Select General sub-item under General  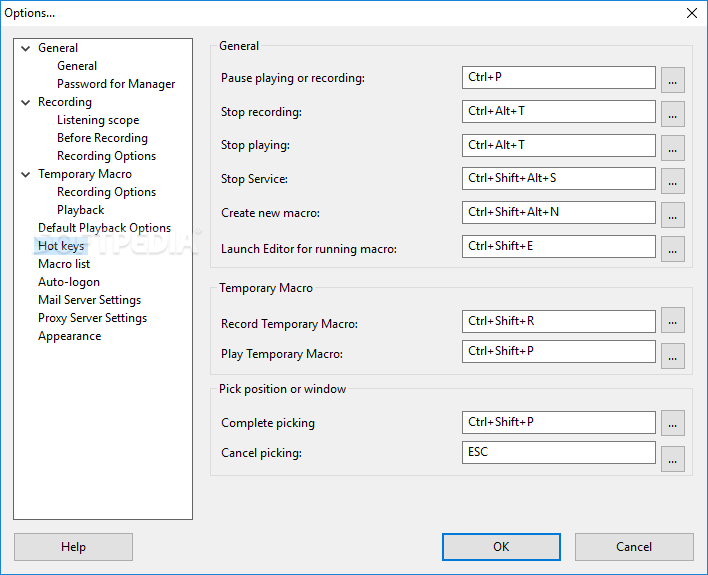tap(77, 66)
